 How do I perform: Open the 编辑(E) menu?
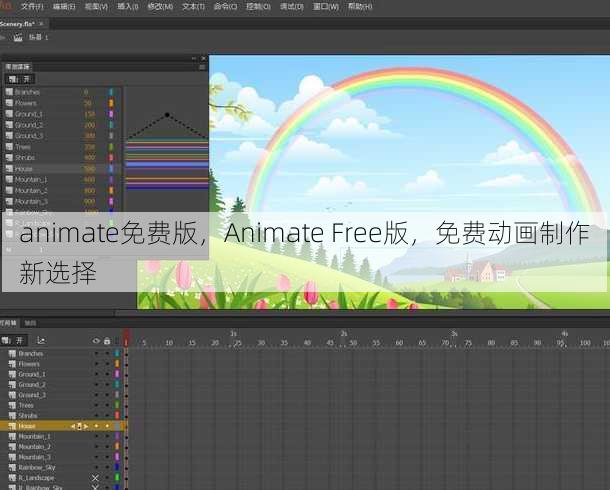pos(64,6)
